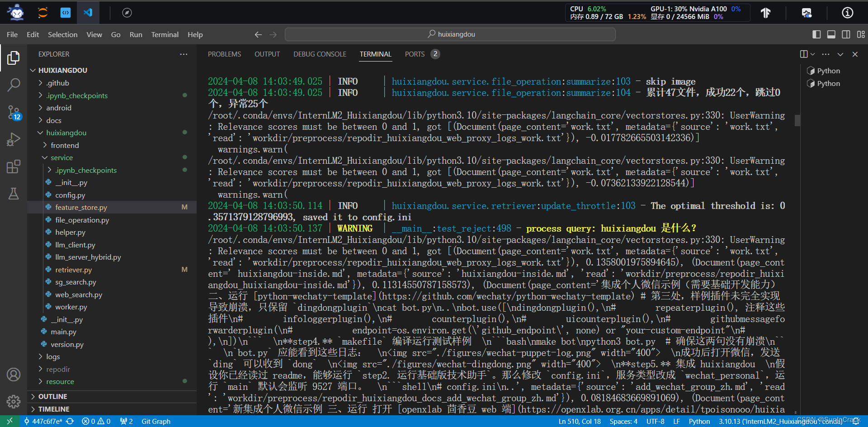Viewport: 868px width, 427px height.
Task: Click the terminal vertical scrollbar thumb
Action: coord(797,120)
